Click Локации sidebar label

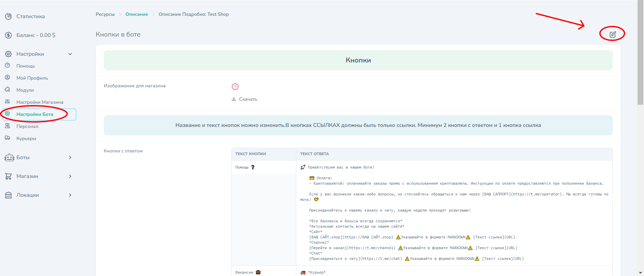(x=28, y=195)
